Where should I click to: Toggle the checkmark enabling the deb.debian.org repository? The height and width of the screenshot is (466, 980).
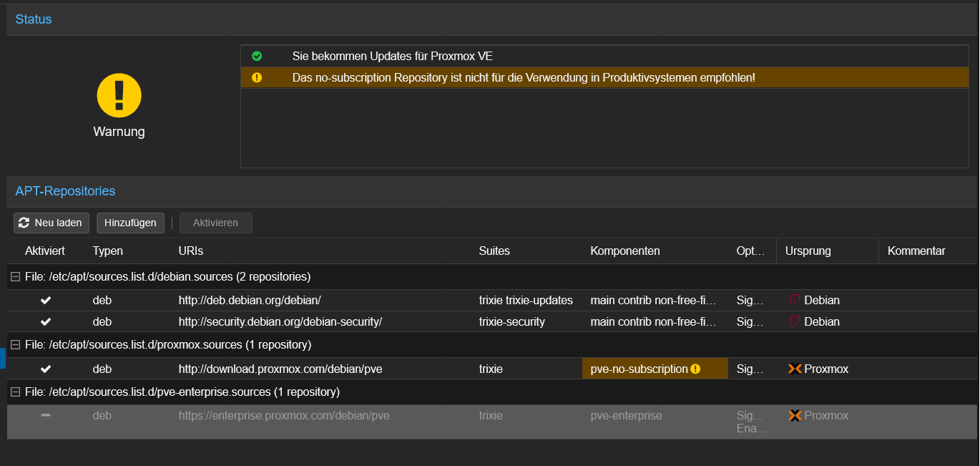[x=45, y=300]
